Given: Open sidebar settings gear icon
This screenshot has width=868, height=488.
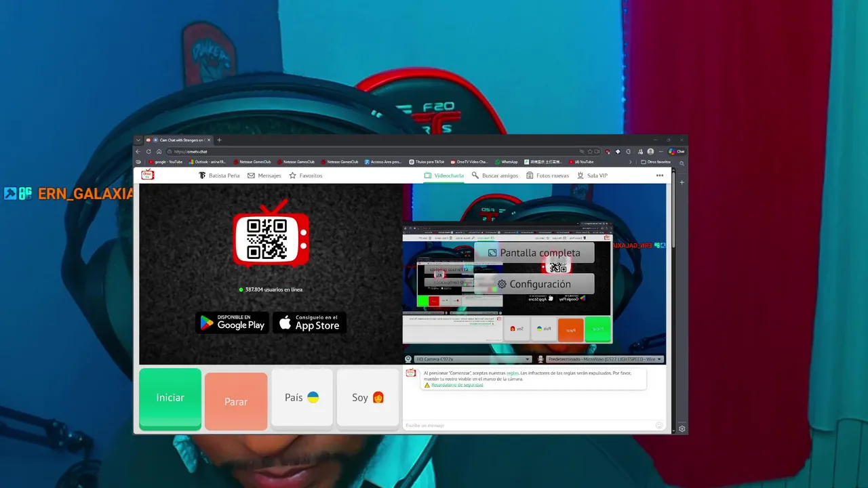Looking at the screenshot, I should pyautogui.click(x=682, y=429).
